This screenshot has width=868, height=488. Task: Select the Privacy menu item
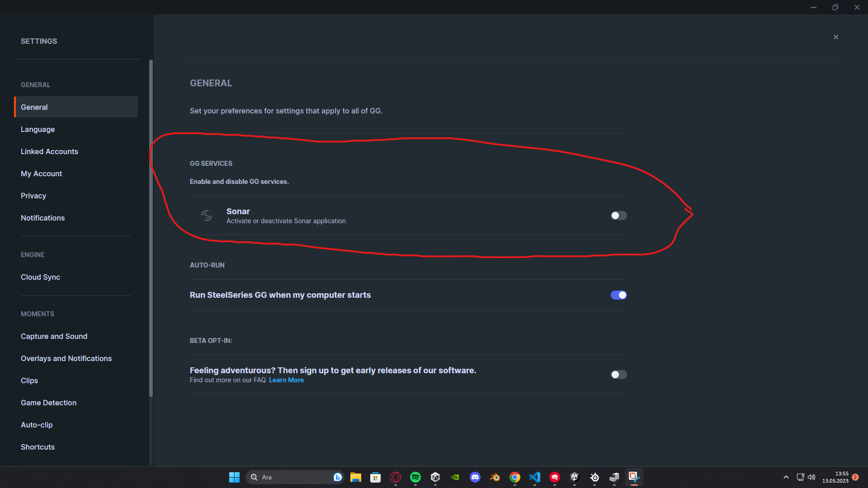click(33, 196)
